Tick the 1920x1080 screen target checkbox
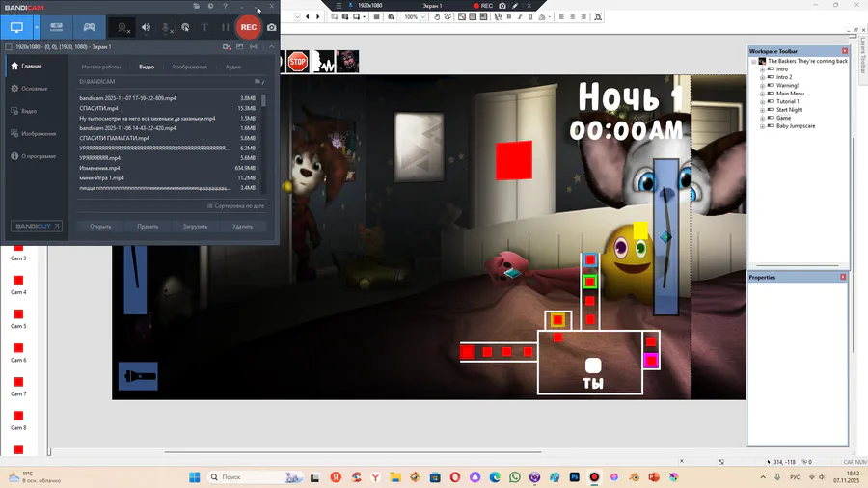This screenshot has width=868, height=488. click(9, 47)
